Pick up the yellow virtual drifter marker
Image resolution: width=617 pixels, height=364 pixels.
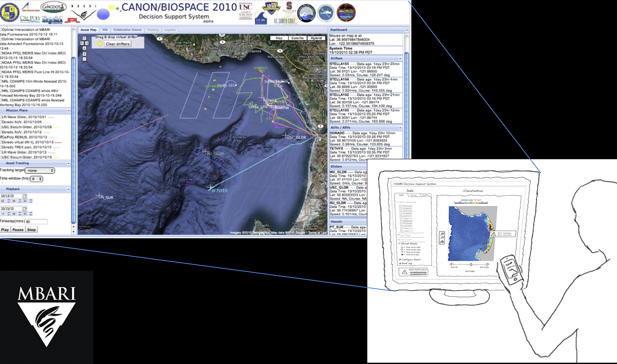(100, 44)
